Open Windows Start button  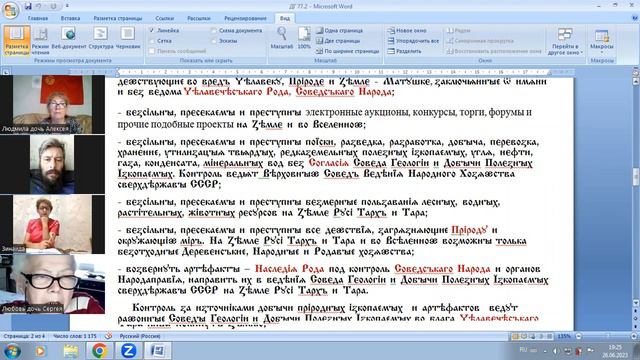pyautogui.click(x=11, y=351)
